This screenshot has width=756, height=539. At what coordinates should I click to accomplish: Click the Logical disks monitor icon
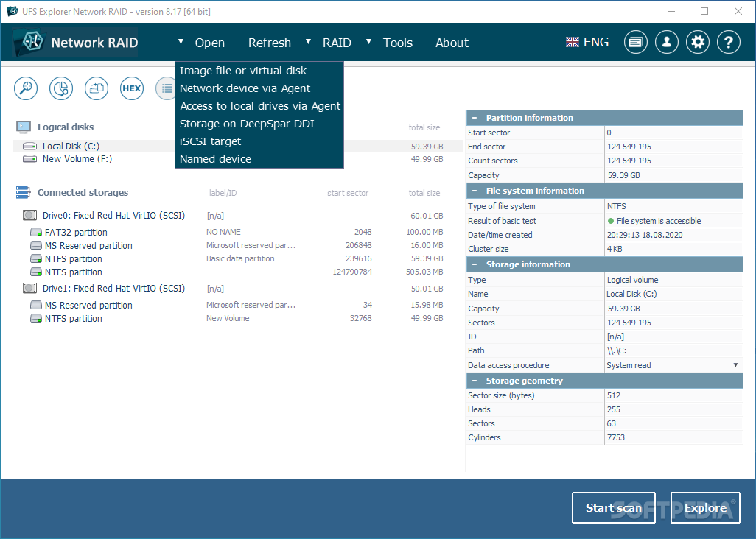click(x=23, y=127)
